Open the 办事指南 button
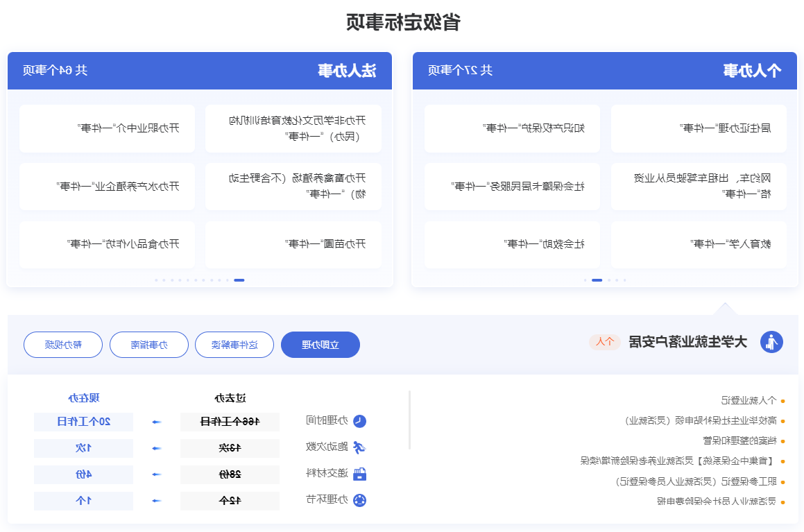 click(149, 345)
